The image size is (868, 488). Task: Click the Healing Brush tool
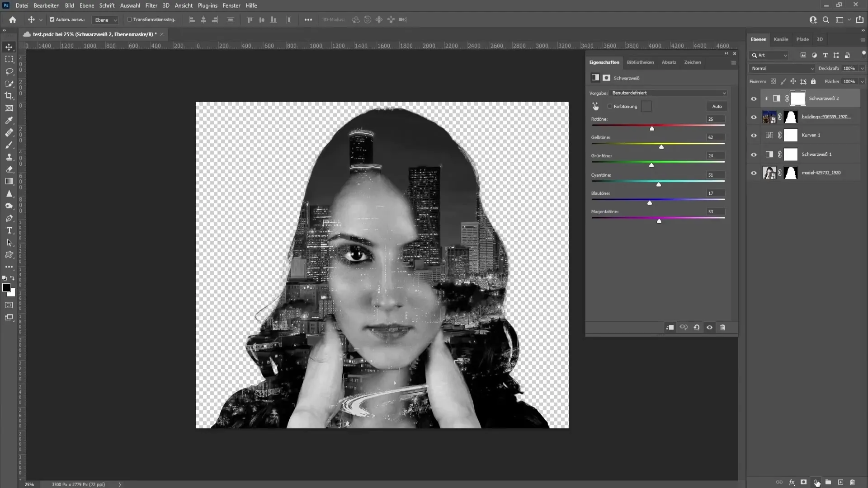click(x=9, y=133)
